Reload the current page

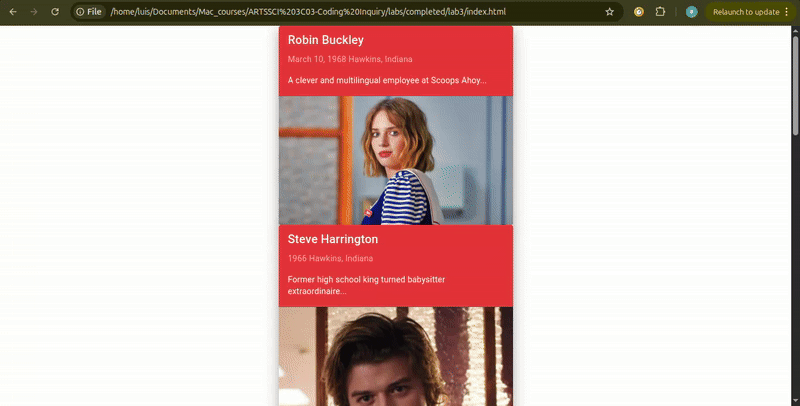(55, 12)
